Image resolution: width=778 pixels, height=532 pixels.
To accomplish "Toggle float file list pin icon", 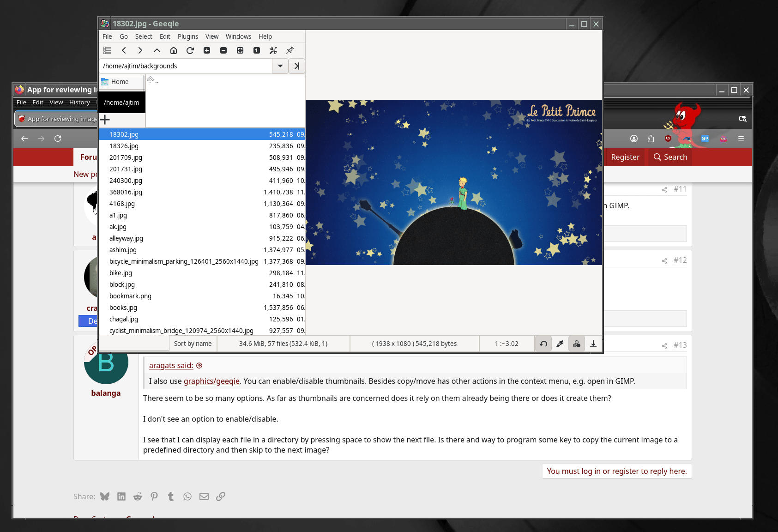I will [290, 50].
